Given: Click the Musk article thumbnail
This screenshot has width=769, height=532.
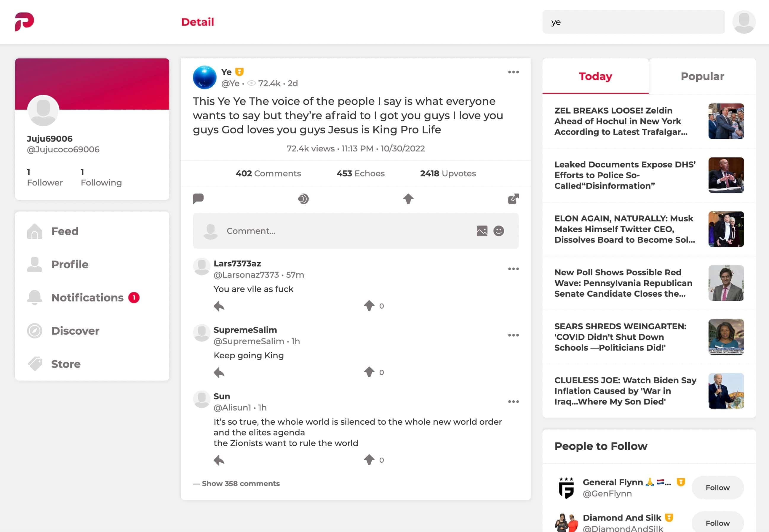Looking at the screenshot, I should pos(726,229).
